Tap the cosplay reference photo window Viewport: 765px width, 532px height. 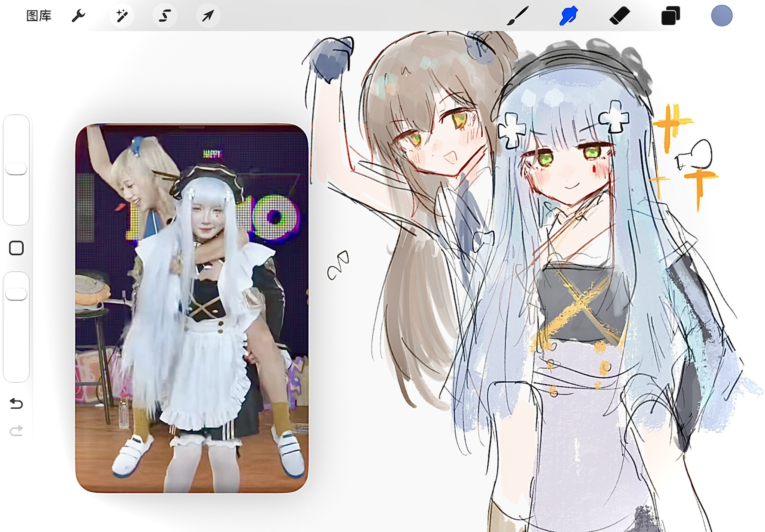[192, 308]
